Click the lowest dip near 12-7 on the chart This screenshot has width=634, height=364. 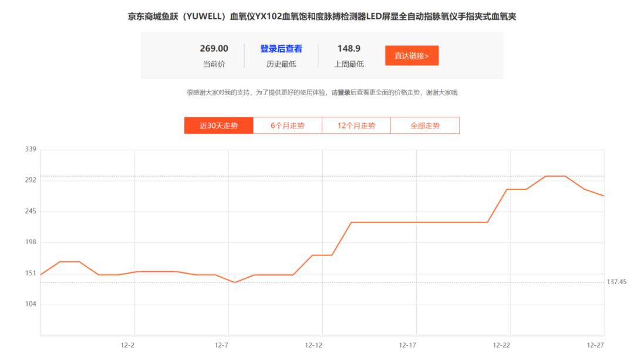(x=232, y=282)
